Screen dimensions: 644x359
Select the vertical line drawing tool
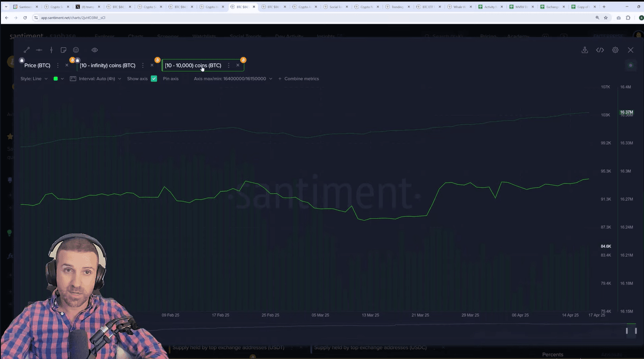coord(51,50)
